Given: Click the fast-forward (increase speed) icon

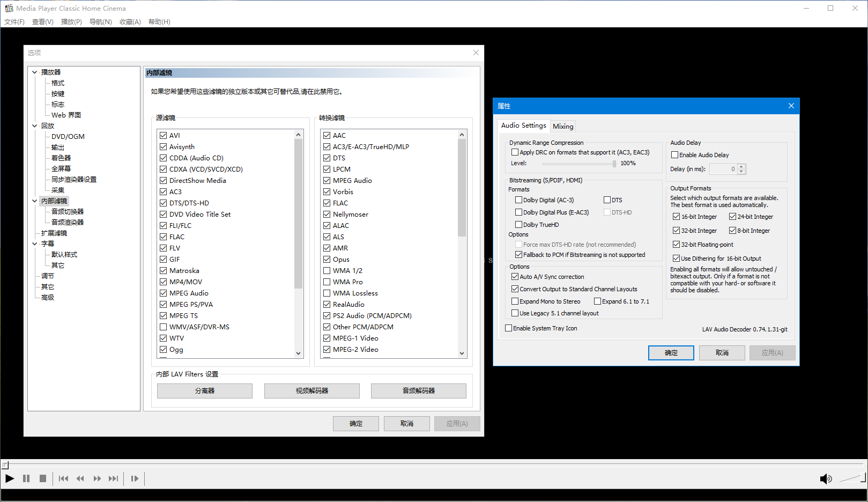Looking at the screenshot, I should pyautogui.click(x=97, y=478).
